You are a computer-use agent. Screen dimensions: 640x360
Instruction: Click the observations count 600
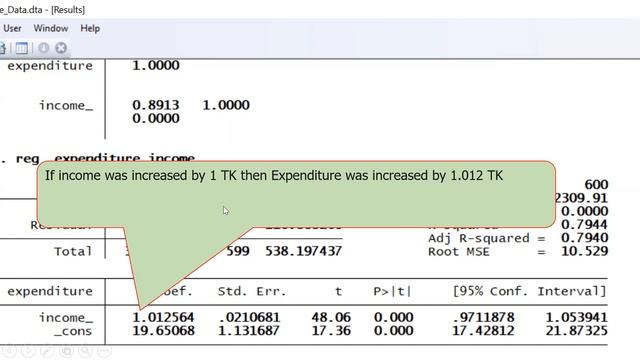coord(596,184)
